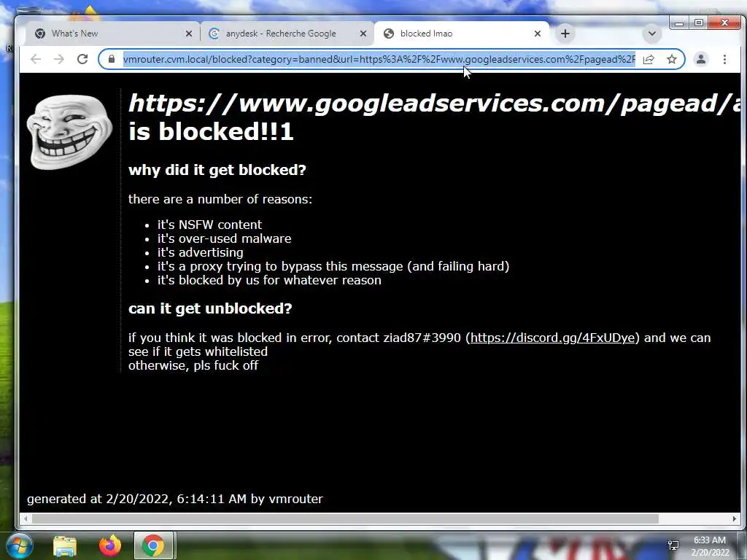
Task: Launch Firefox from the taskbar
Action: pyautogui.click(x=109, y=545)
